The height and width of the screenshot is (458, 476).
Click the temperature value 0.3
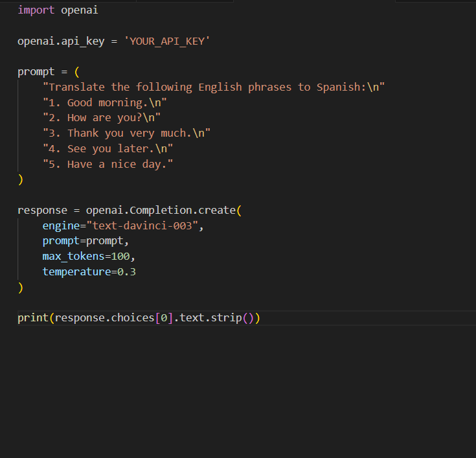126,272
